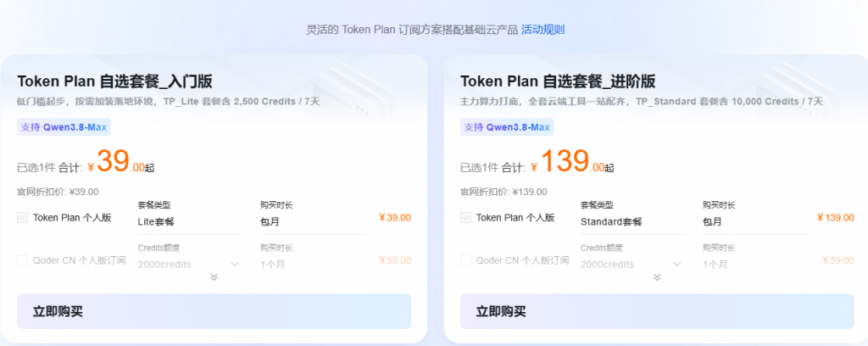Click the 支持 Qwen3.8-Max badge in 入门版 card
The image size is (868, 346).
[64, 127]
